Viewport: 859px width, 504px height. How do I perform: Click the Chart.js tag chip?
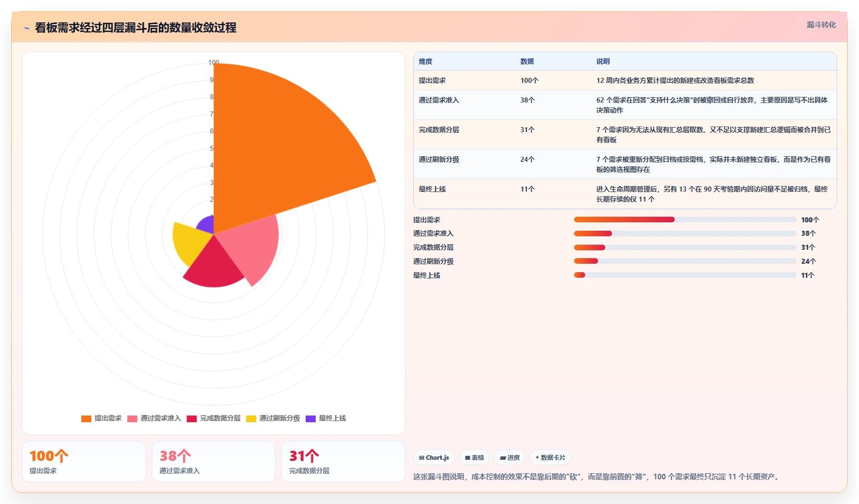434,458
